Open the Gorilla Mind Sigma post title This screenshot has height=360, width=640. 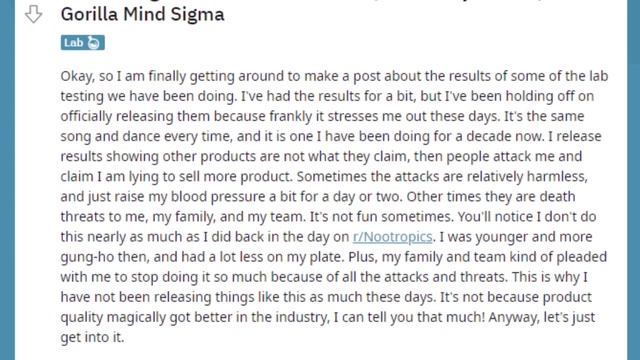[x=142, y=14]
